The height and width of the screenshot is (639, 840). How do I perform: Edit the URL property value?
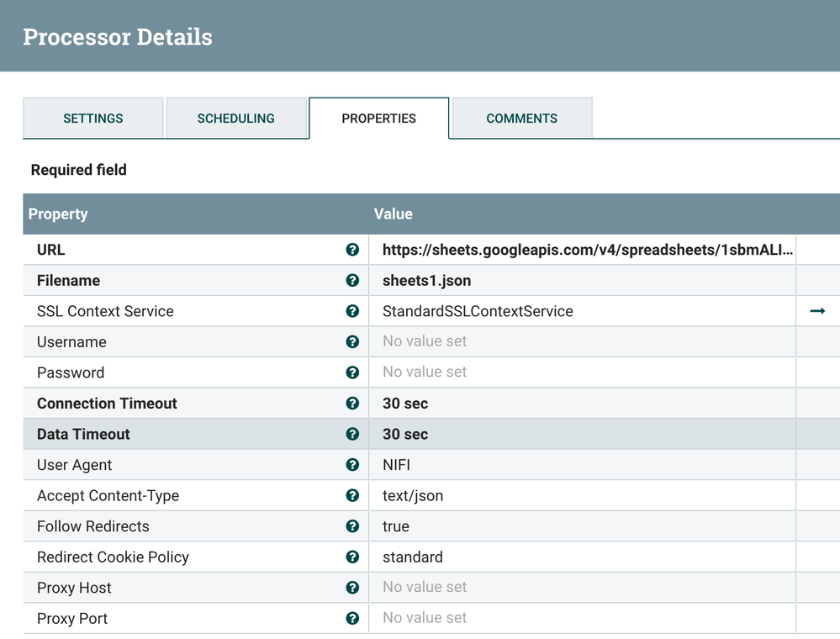[582, 250]
